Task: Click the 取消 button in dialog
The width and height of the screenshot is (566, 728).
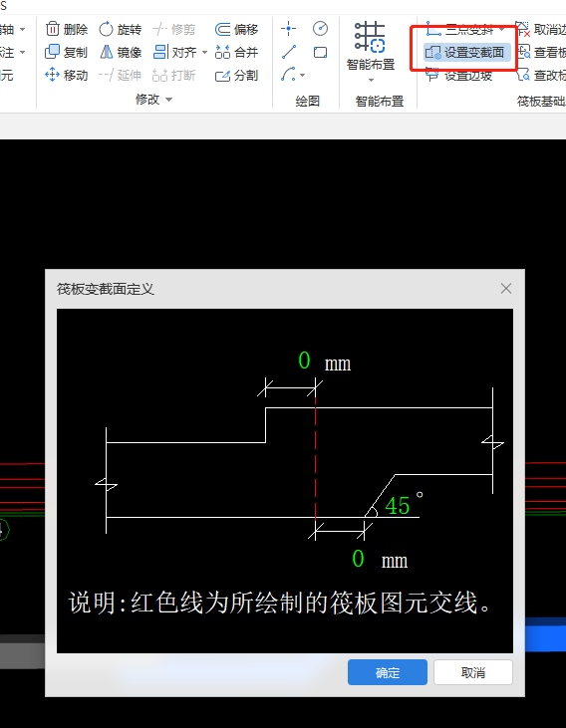Action: (x=473, y=672)
